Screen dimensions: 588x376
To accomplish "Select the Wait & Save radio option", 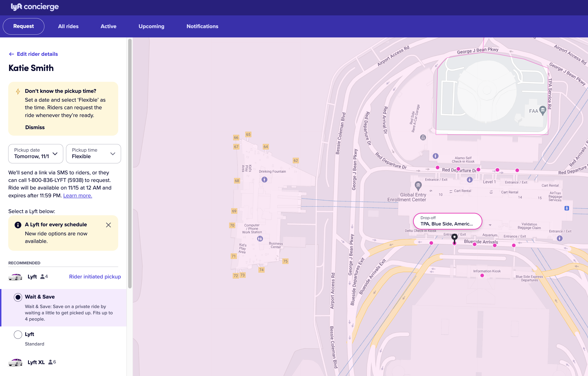I will (x=18, y=297).
